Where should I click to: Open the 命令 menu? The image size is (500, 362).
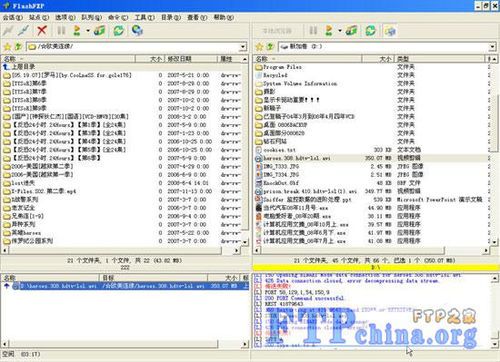(x=118, y=17)
